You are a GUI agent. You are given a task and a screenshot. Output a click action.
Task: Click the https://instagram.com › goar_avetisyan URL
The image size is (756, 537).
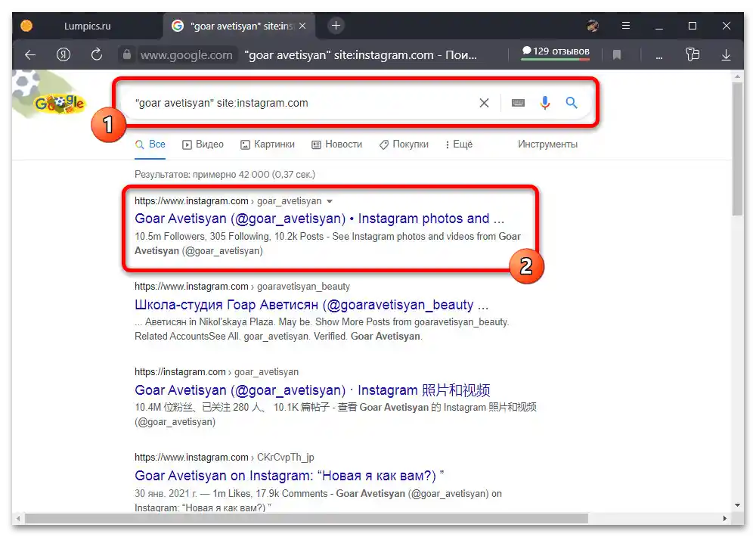click(216, 372)
